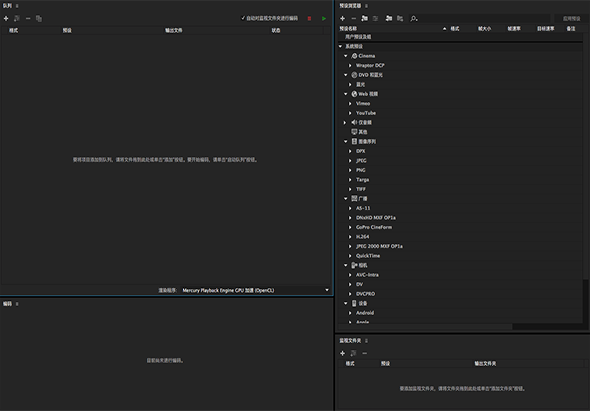
Task: Collapse the 系统预设 group arrow
Action: click(x=341, y=46)
